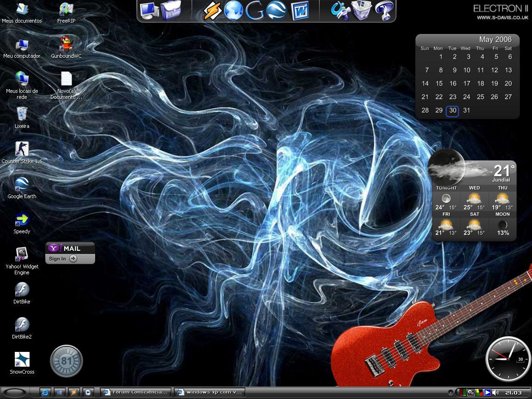Viewport: 532px width, 399px height.
Task: Click the Yahoo! MAIL widget header
Action: click(x=70, y=248)
